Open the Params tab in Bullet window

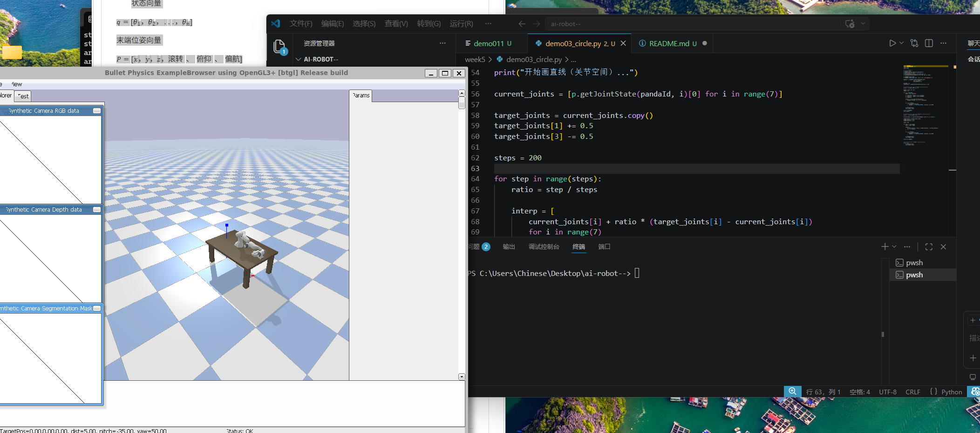[361, 96]
